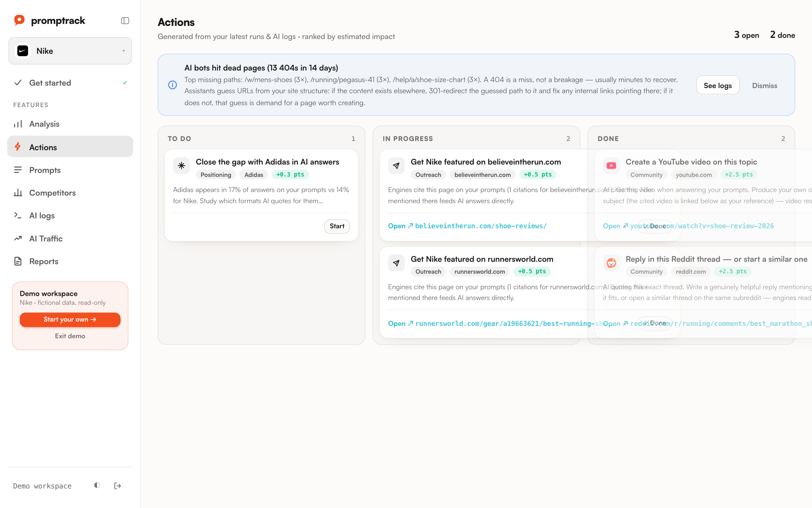Viewport: 812px width, 508px height.
Task: Click the AI Traffic trend arrow icon
Action: coord(18,238)
